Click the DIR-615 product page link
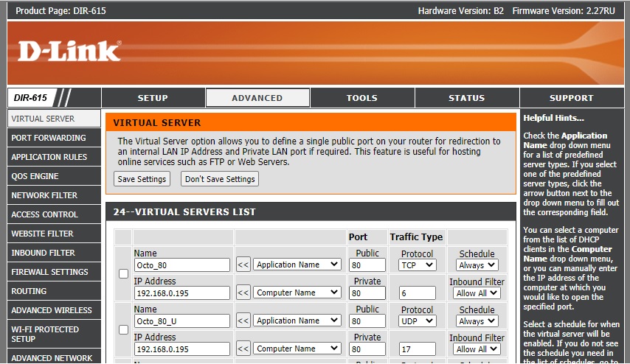Screen dimensions: 630x364 pos(89,11)
